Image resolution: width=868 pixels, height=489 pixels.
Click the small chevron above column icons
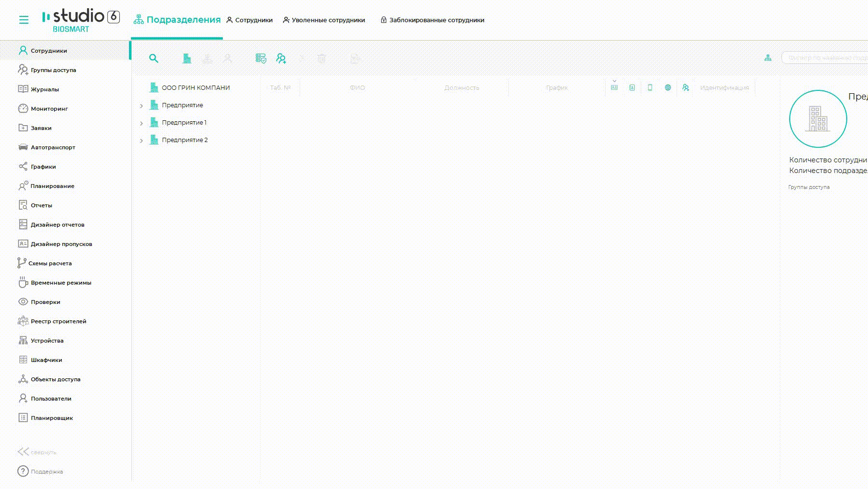click(614, 81)
